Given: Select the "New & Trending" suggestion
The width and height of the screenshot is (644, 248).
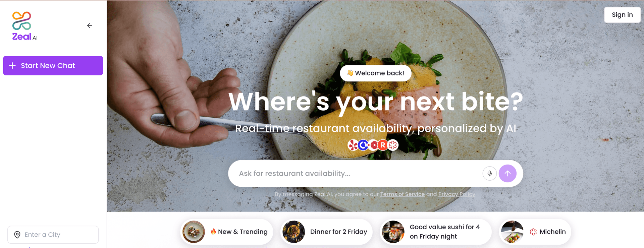Looking at the screenshot, I should point(226,232).
